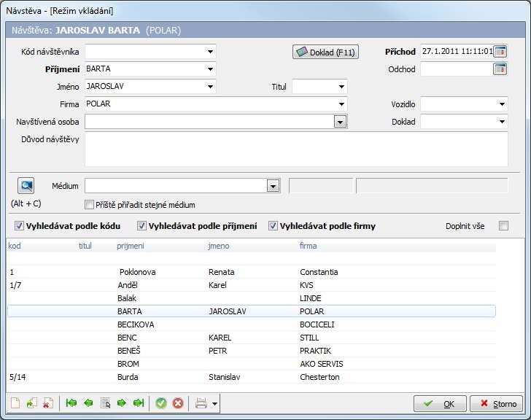
Task: Click the Odchod date field
Action: click(x=457, y=69)
